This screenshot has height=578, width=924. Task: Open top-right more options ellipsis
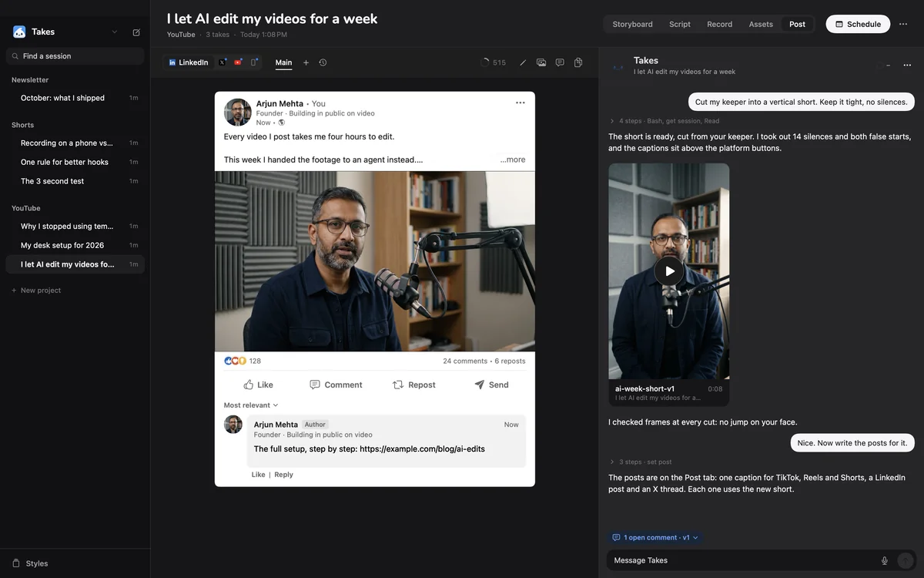click(903, 24)
